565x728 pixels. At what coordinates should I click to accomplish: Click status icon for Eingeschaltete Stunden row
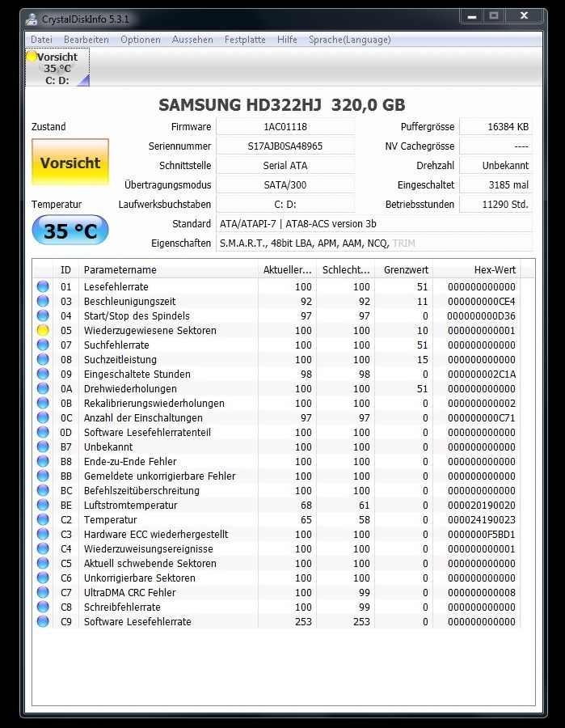point(43,374)
